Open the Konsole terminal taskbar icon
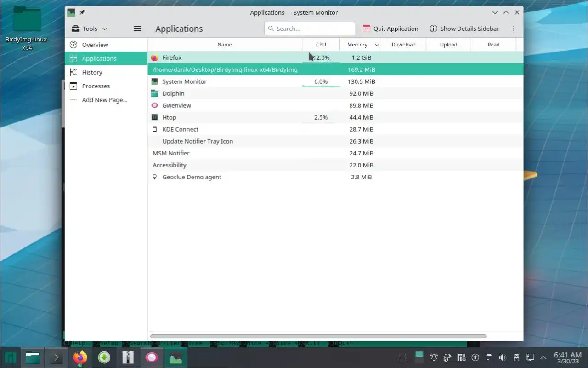588x368 pixels. [x=56, y=357]
